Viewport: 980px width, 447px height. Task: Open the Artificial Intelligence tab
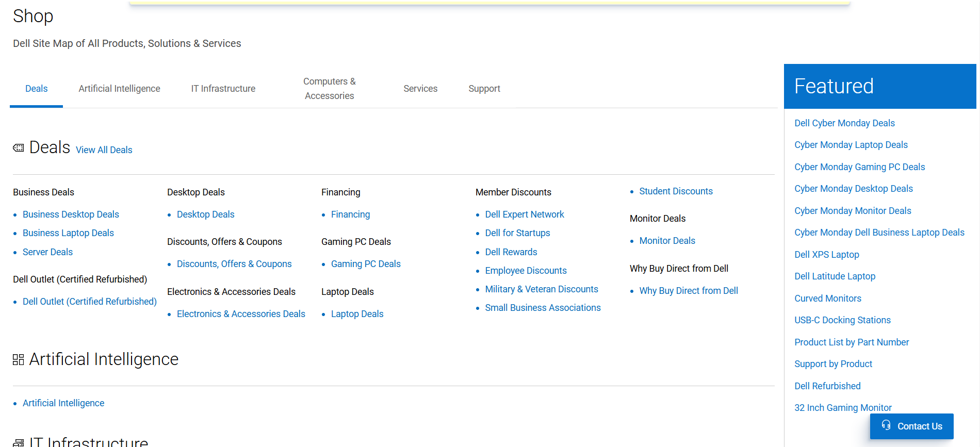(x=120, y=89)
